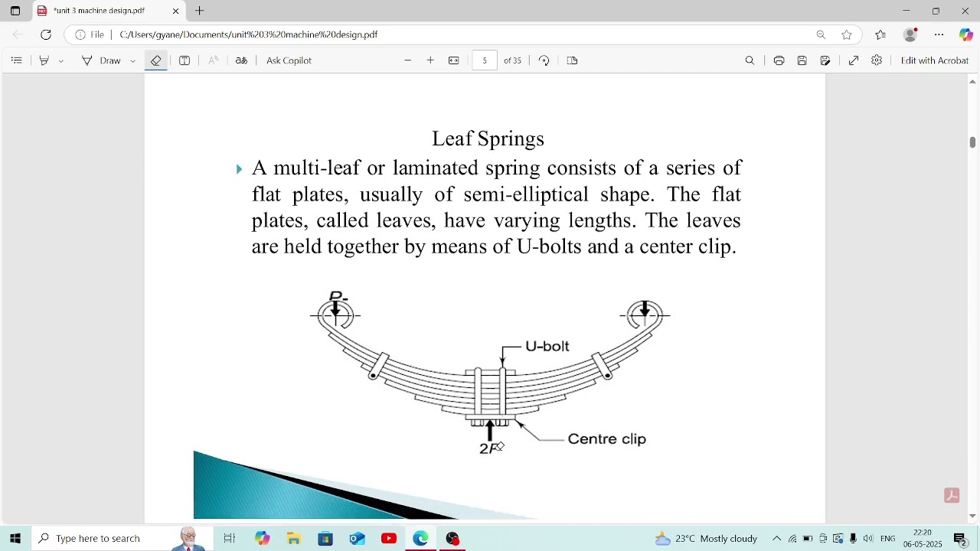
Task: Open Edge Settings and more menu
Action: click(939, 34)
